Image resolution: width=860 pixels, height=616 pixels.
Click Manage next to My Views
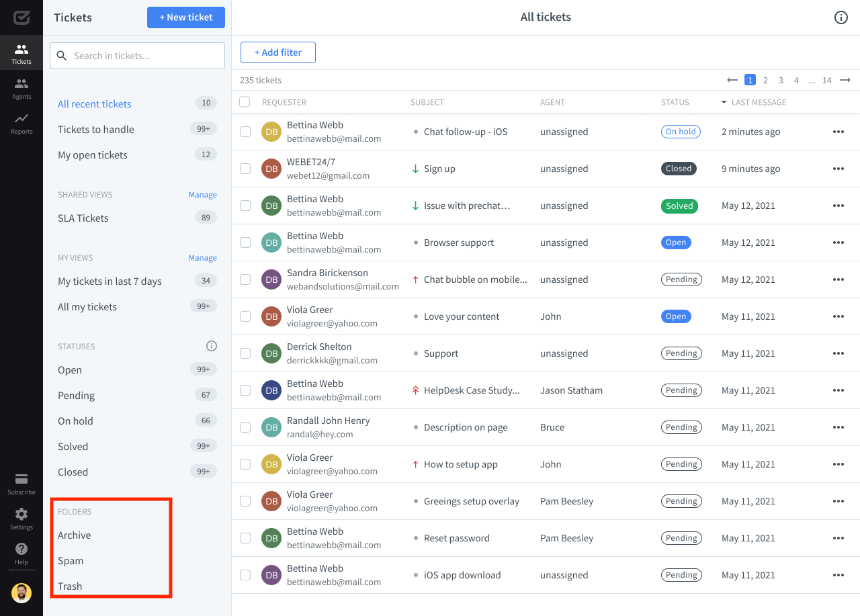(203, 258)
